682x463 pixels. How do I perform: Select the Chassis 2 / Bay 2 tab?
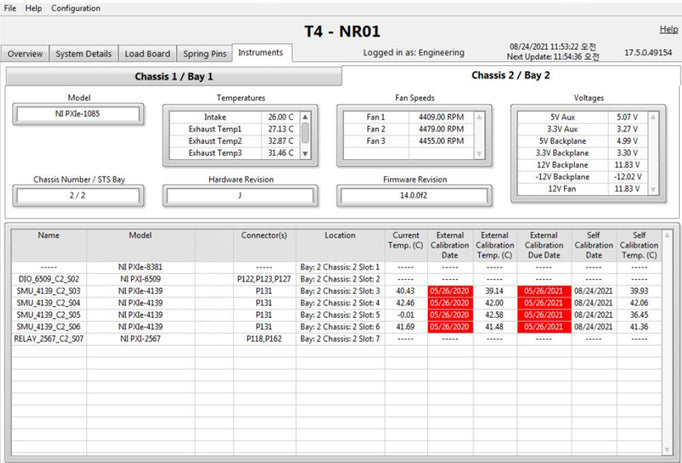pyautogui.click(x=511, y=75)
